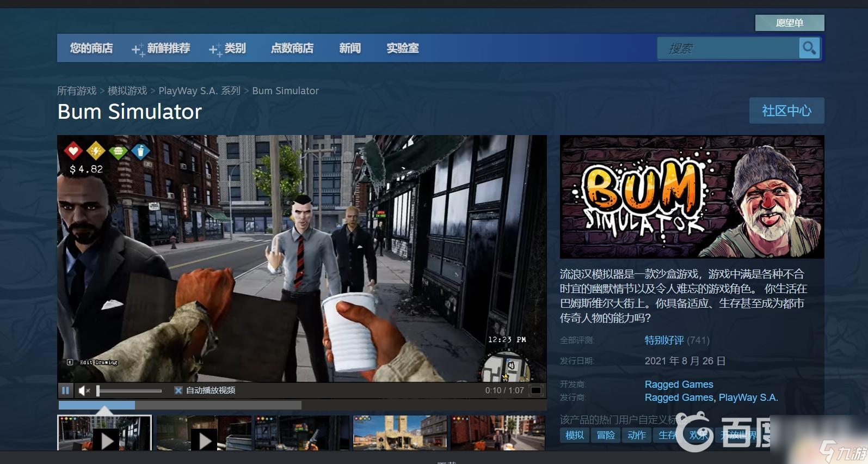Image resolution: width=868 pixels, height=464 pixels.
Task: Open 实验室 tab
Action: point(403,48)
